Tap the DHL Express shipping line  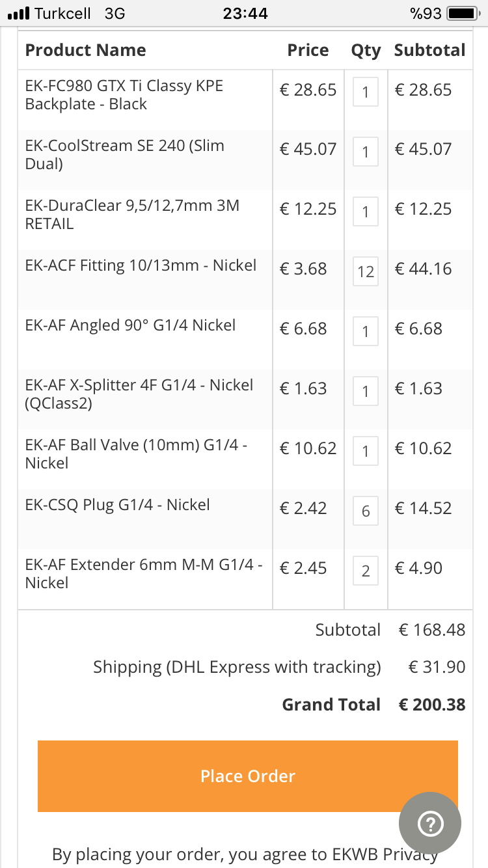point(237,667)
